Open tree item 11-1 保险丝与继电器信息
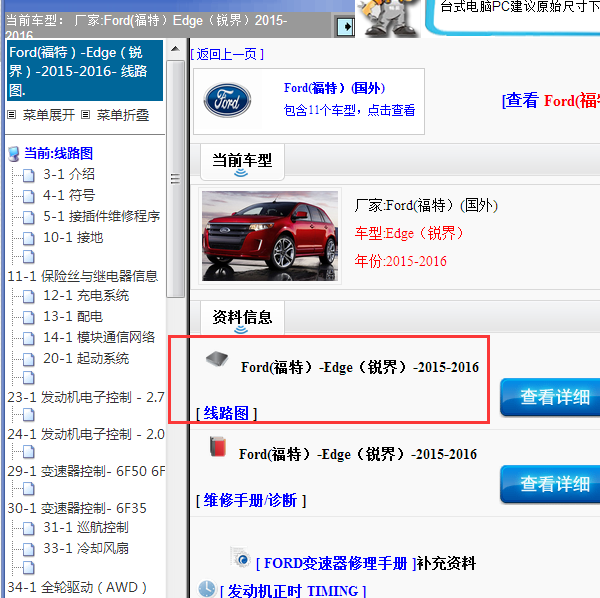 tap(83, 276)
